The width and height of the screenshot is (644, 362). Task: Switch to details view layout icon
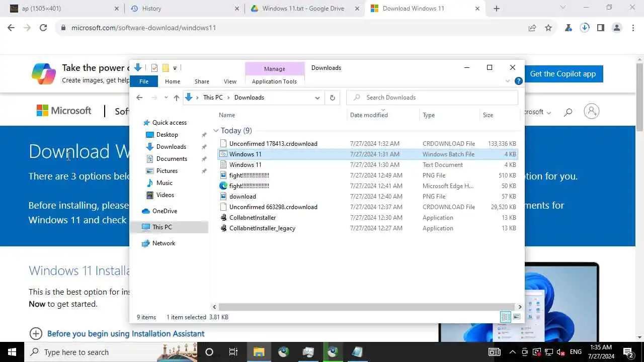(x=506, y=317)
